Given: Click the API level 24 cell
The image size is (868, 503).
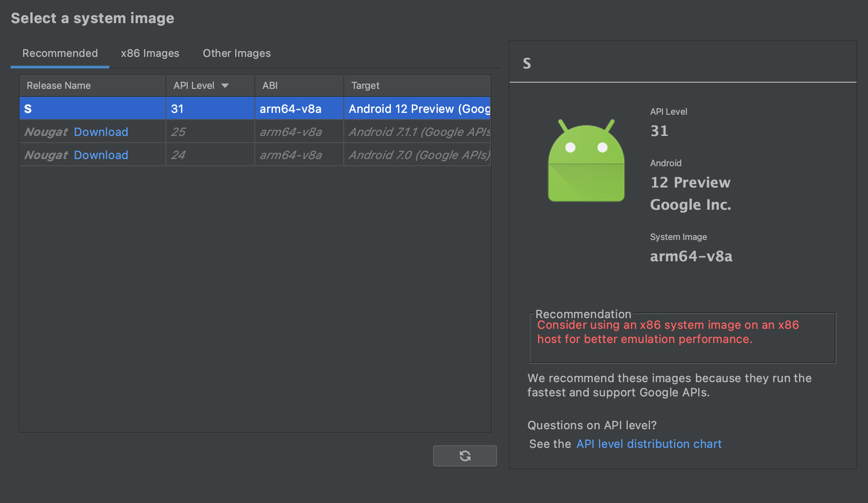Looking at the screenshot, I should pyautogui.click(x=210, y=155).
